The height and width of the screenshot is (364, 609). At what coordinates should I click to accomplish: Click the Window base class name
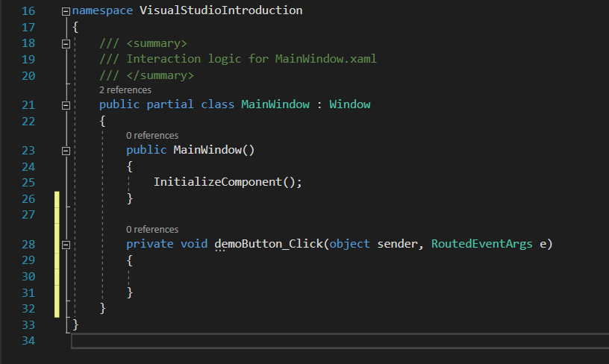point(349,104)
